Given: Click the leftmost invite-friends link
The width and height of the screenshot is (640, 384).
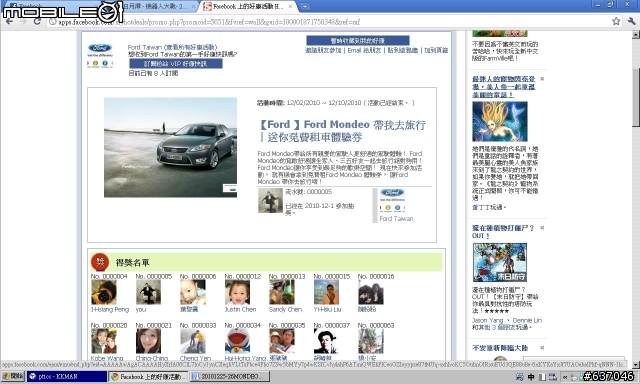Looking at the screenshot, I should point(323,50).
